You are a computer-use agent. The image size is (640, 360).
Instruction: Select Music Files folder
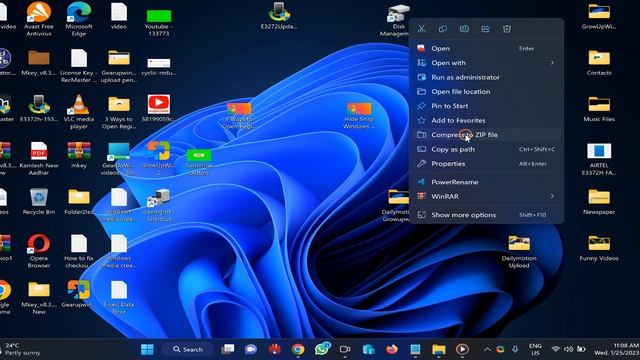(599, 109)
